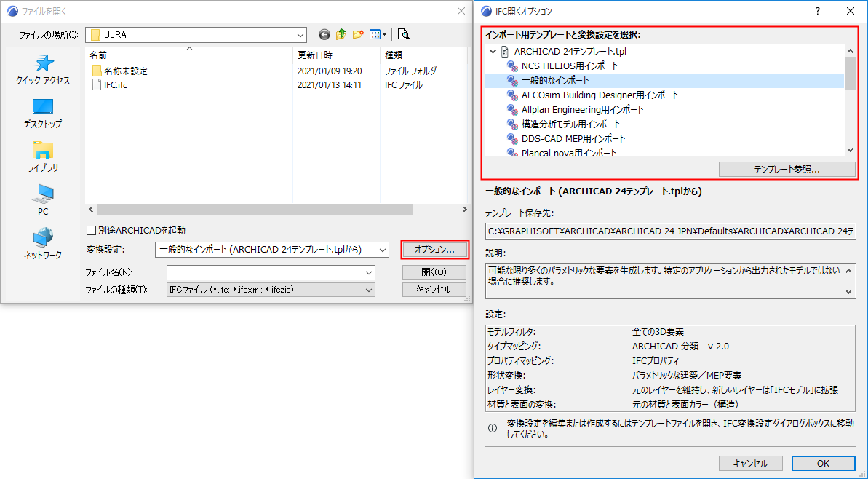Select Libraries (ライブラリ) in sidebar
868x479 pixels.
(x=43, y=157)
